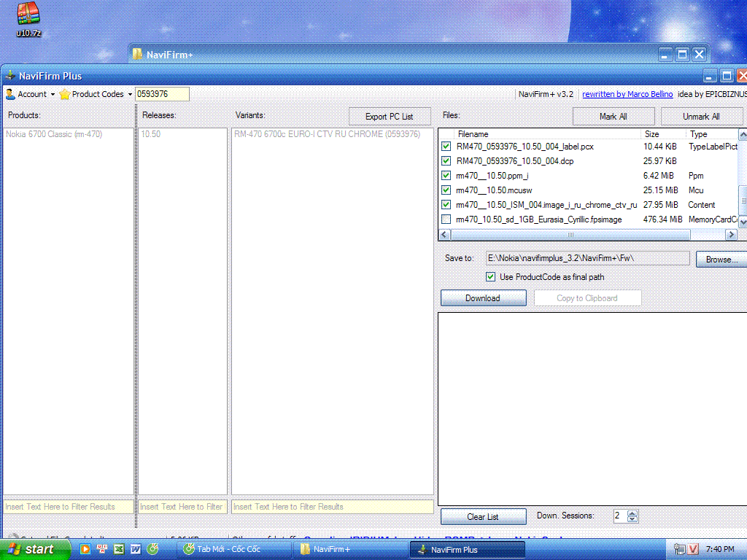Launch the media player quick launch icon
The width and height of the screenshot is (747, 560).
pos(85,549)
